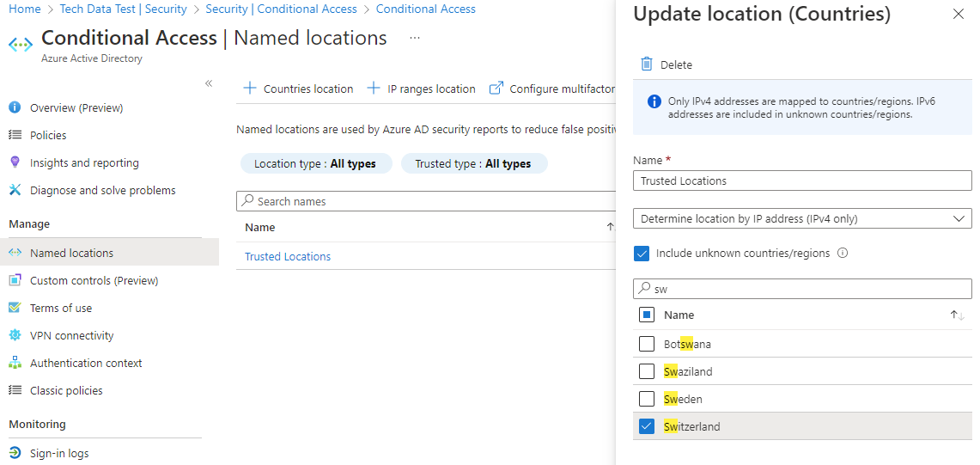The image size is (980, 465).
Task: Click the Swaziland country name
Action: pos(688,372)
